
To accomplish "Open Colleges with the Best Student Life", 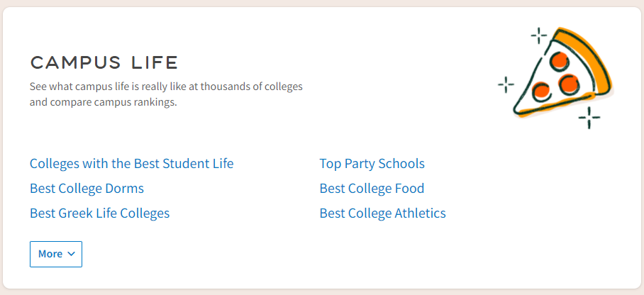I will [x=131, y=164].
